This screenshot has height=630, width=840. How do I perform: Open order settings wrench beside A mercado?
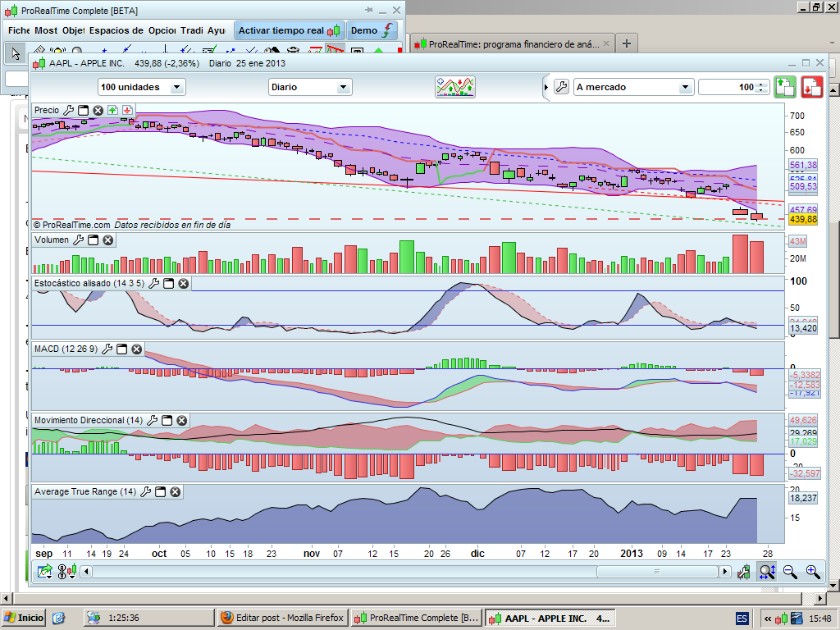coord(561,87)
